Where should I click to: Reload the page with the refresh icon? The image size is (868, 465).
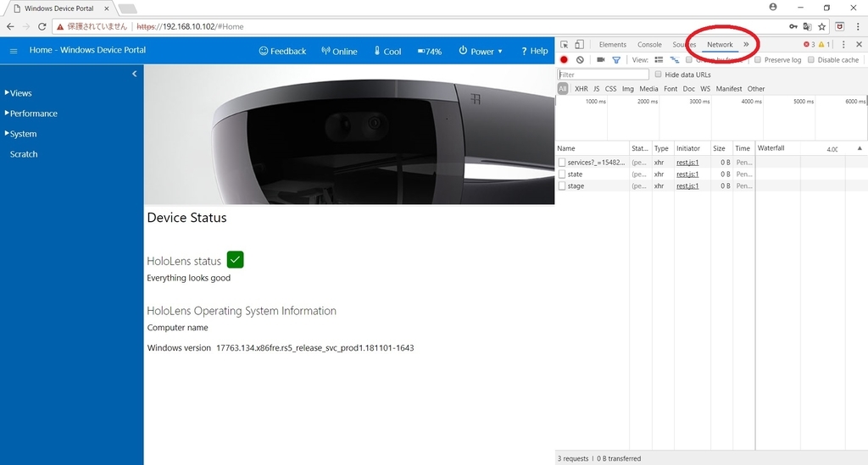(42, 26)
